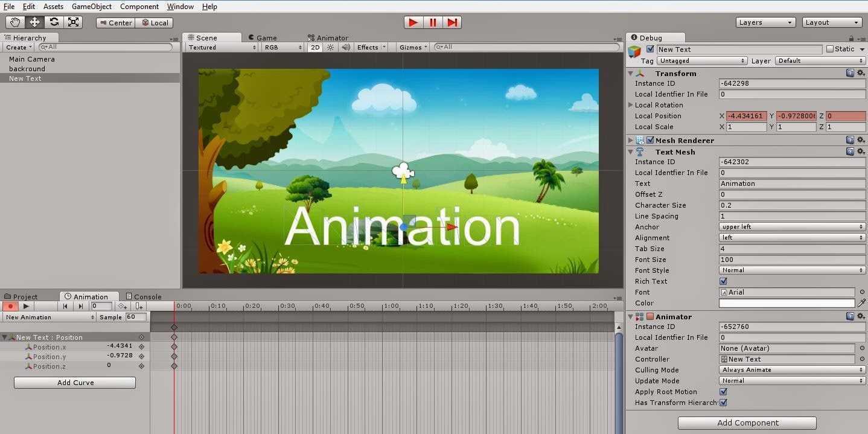Toggle 2D mode in Scene view
The image size is (868, 434).
tap(314, 47)
